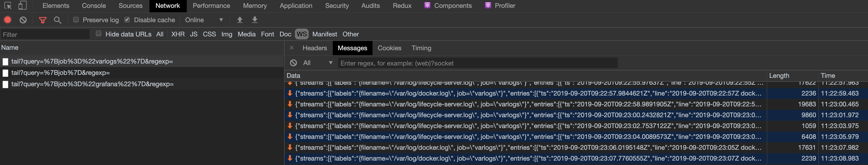This screenshot has height=165, width=868.
Task: Filter requests by Font type
Action: click(268, 34)
